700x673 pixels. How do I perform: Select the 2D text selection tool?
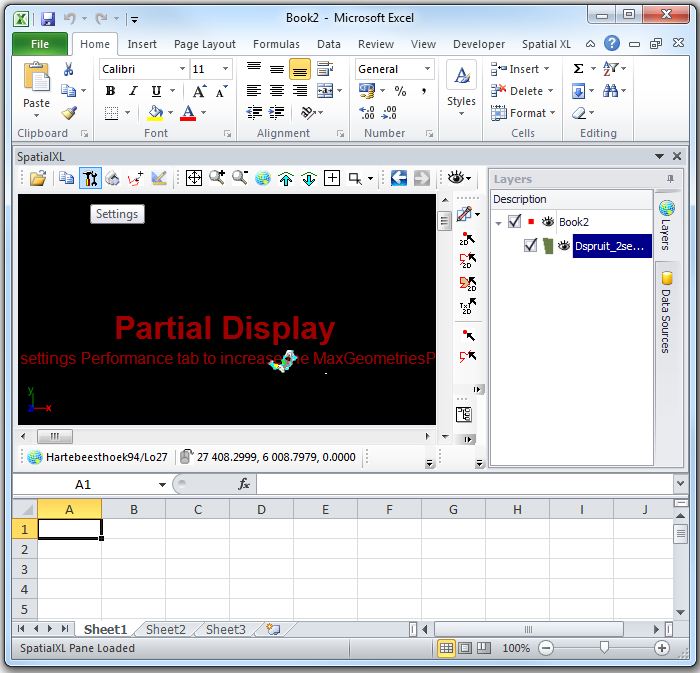tap(467, 306)
